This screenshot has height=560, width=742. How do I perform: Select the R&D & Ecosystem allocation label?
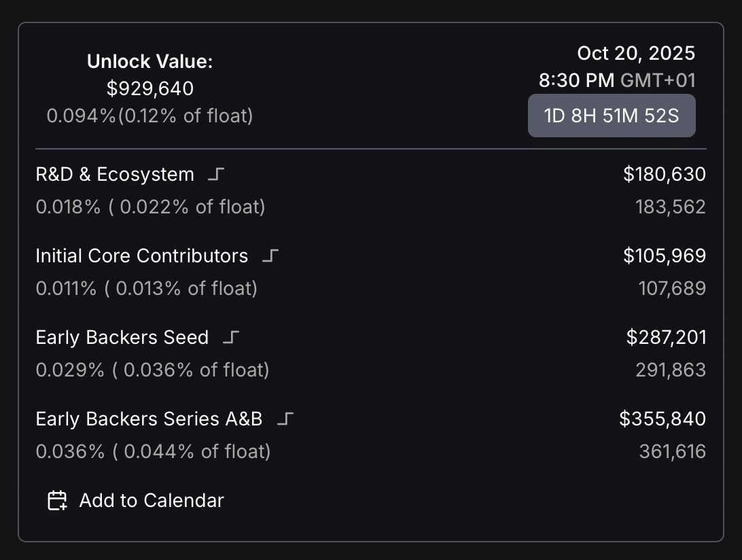[115, 174]
